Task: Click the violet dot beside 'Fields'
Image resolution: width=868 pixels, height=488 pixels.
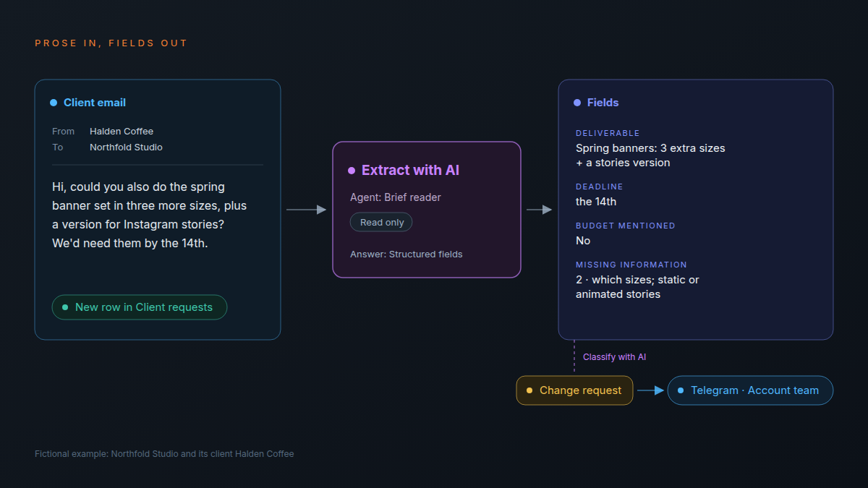Action: (x=577, y=103)
